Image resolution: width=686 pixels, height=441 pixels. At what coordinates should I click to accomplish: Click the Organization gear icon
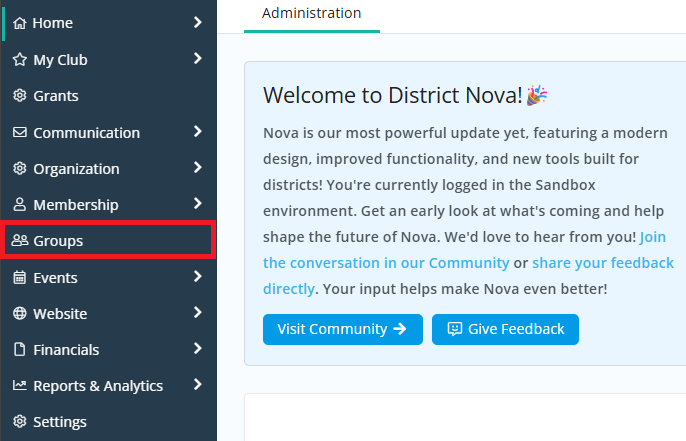[x=19, y=168]
